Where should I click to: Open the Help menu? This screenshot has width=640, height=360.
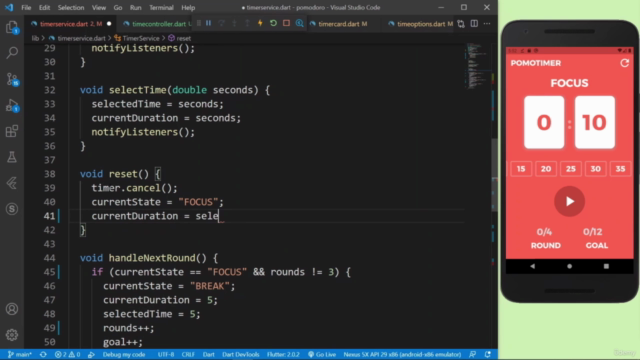[x=188, y=7]
